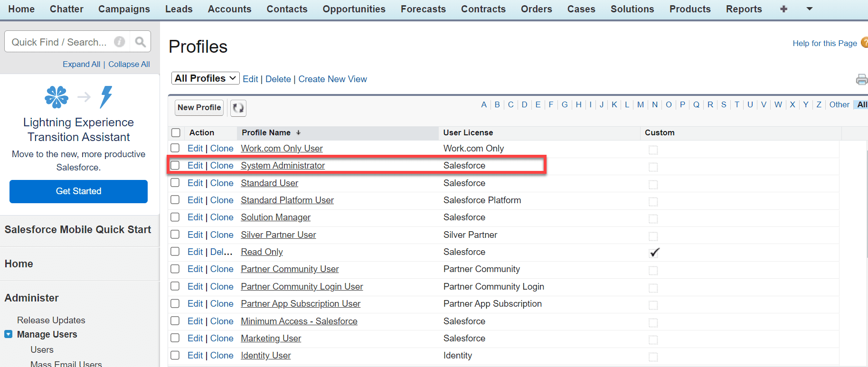This screenshot has width=868, height=367.
Task: Edit the Solution Manager profile
Action: tap(195, 217)
